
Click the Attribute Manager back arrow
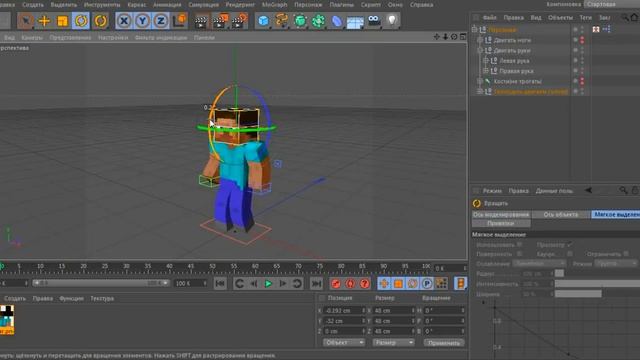coord(588,190)
